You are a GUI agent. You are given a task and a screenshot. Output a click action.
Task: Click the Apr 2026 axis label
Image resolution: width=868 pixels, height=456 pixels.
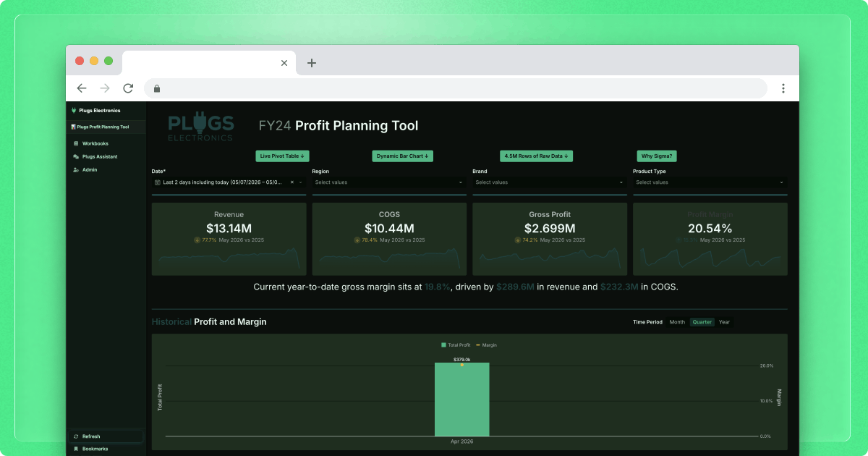[x=461, y=442]
